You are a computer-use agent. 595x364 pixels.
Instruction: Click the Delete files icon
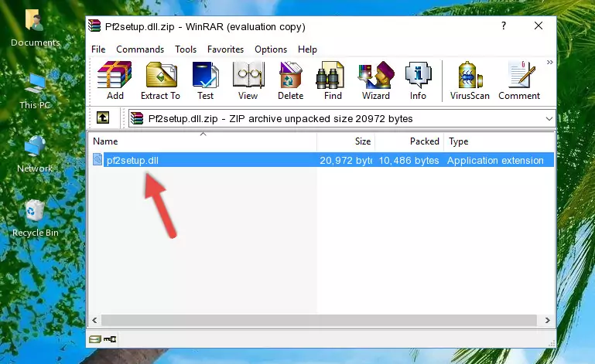(291, 80)
